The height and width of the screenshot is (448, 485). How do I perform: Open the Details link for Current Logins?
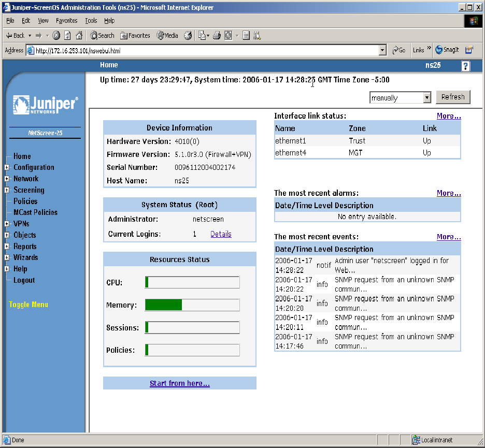[x=221, y=234]
